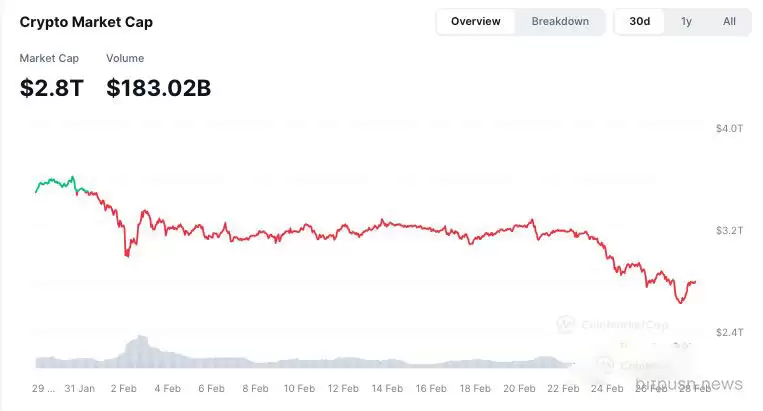The image size is (763, 411).
Task: Click the 2 Feb date marker
Action: point(124,388)
